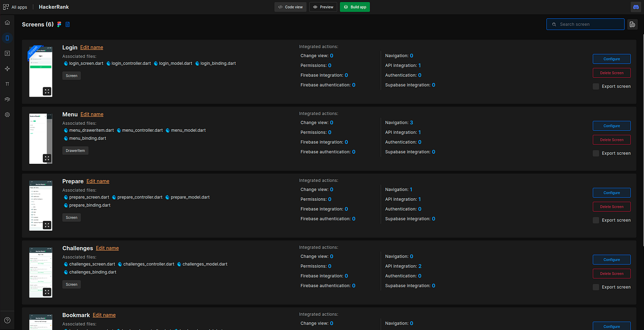
Task: Open the Discord icon in the top bar
Action: pyautogui.click(x=636, y=7)
